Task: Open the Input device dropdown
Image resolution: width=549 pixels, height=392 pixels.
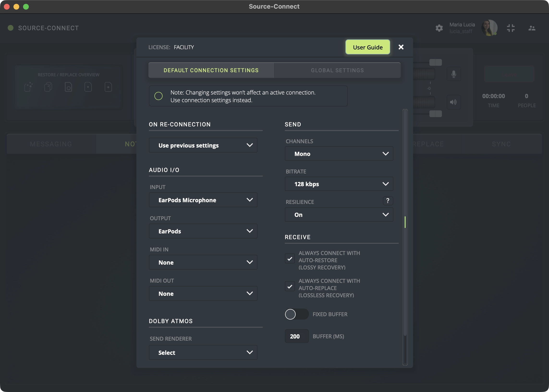Action: click(203, 200)
